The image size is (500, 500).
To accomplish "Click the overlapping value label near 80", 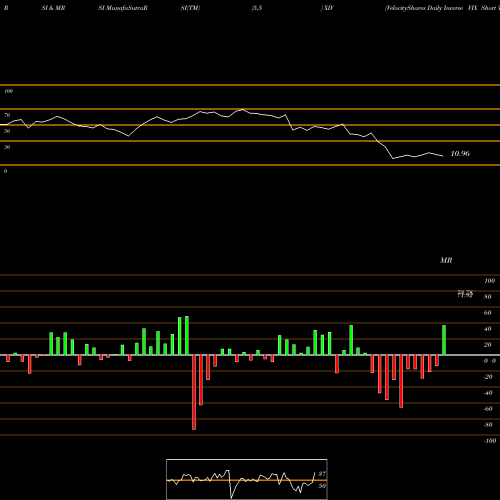I will [465, 294].
